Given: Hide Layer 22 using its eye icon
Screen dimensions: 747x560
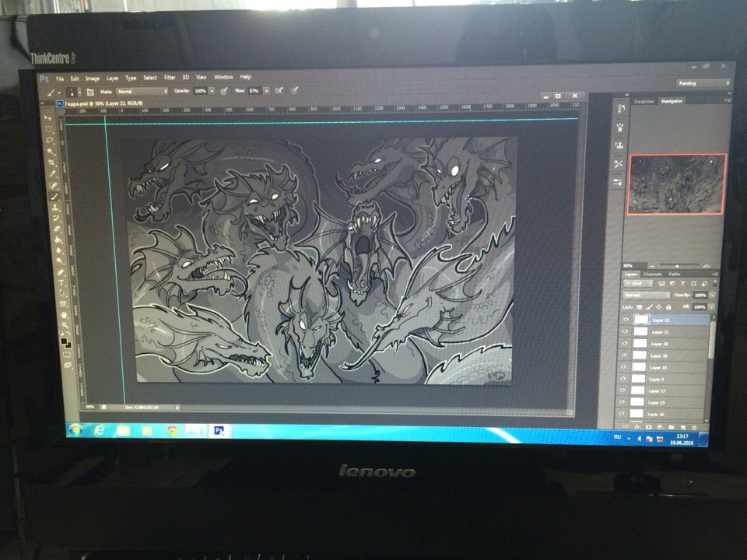Looking at the screenshot, I should (x=626, y=320).
